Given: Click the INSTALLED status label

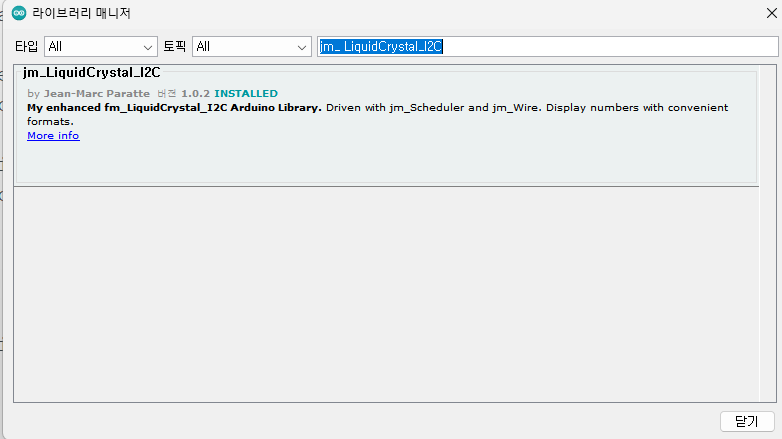Looking at the screenshot, I should click(246, 94).
